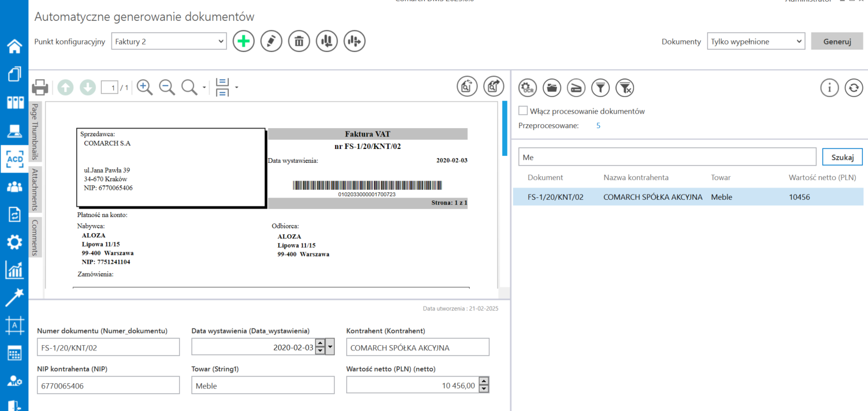Click the green plus add configuration point icon

coord(243,42)
